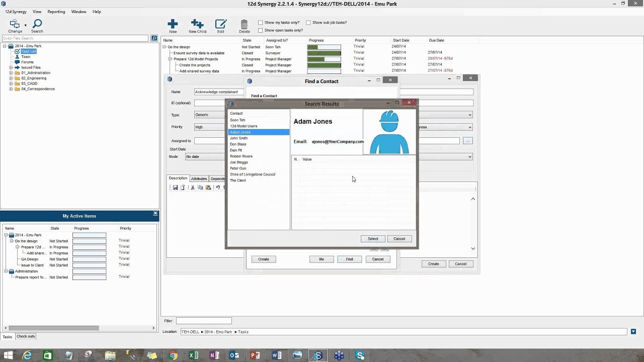Click the new document icon in Description toolbar
This screenshot has height=362, width=644.
[x=183, y=188]
